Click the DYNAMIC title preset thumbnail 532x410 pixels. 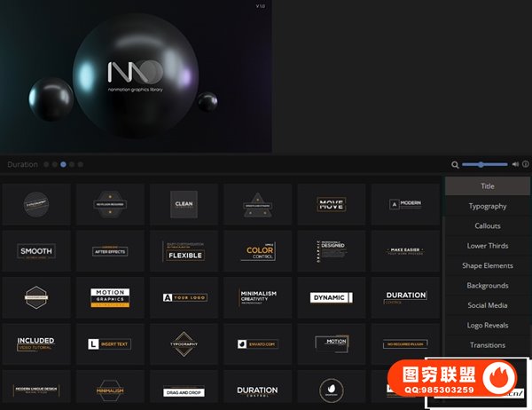(x=332, y=297)
